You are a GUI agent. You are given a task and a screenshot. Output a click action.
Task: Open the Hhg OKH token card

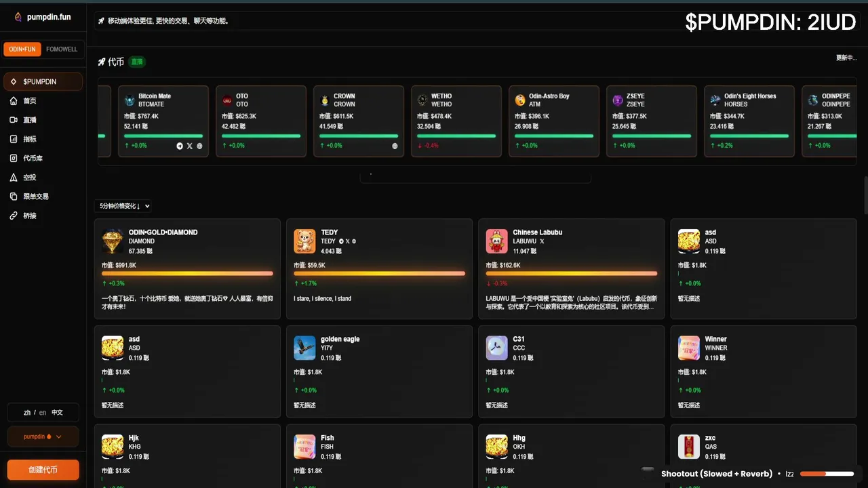click(x=572, y=456)
